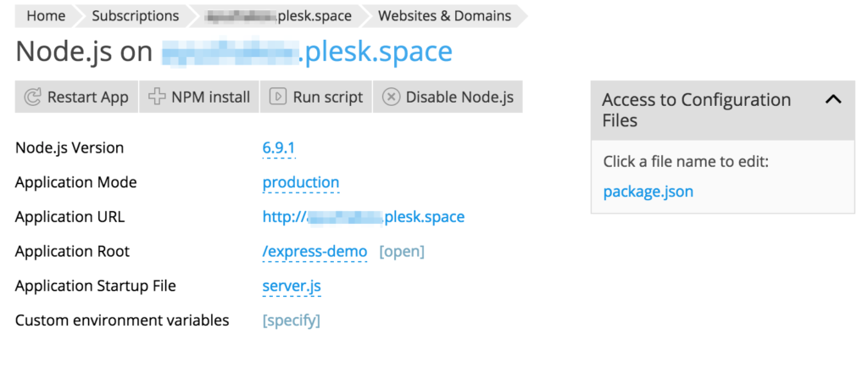Click [open] next to Application Root

[402, 252]
